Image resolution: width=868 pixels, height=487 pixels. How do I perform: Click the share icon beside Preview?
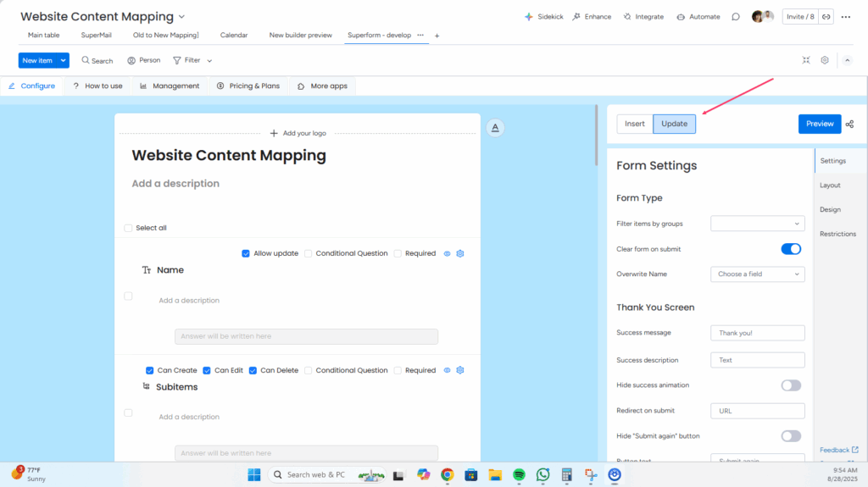[x=849, y=125]
